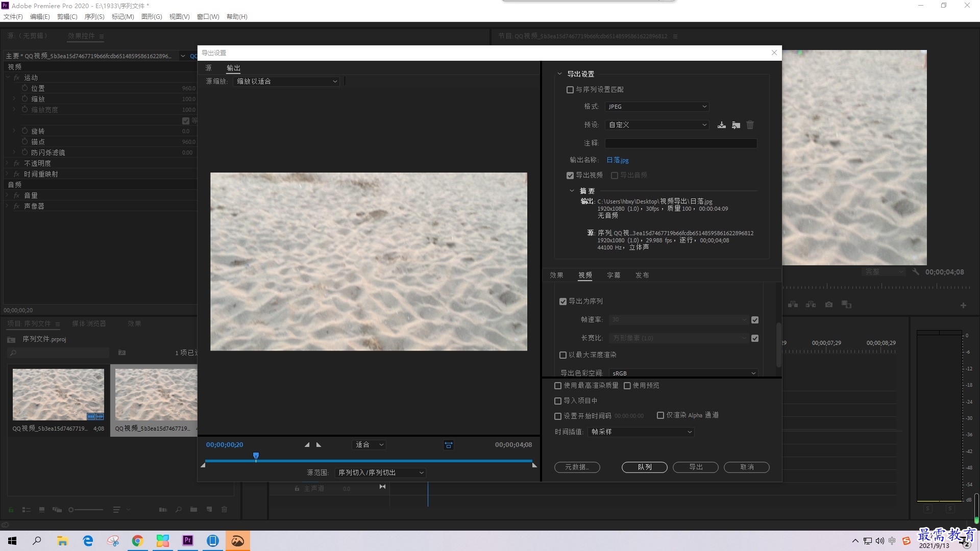This screenshot has width=980, height=551.
Task: Switch to Premiere Pro taskbar icon
Action: [x=187, y=541]
